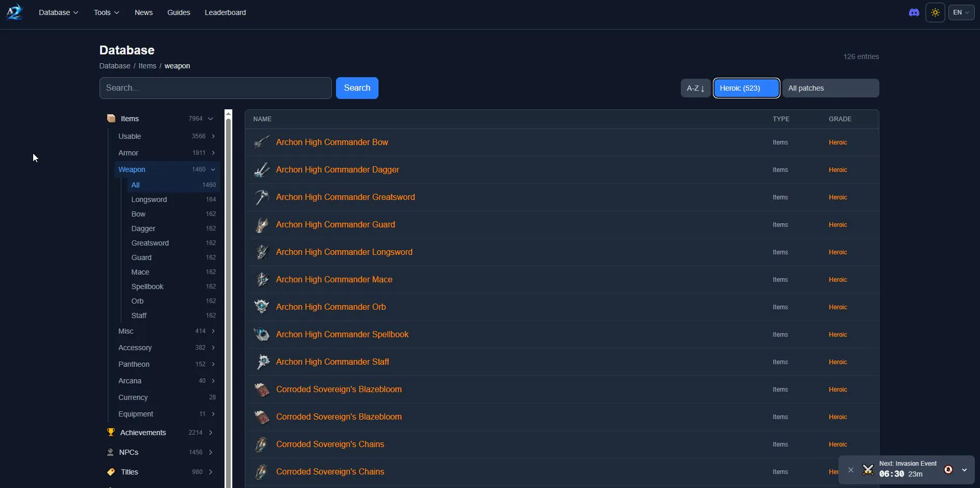
Task: Collapse the Weapon category chevron
Action: (213, 169)
